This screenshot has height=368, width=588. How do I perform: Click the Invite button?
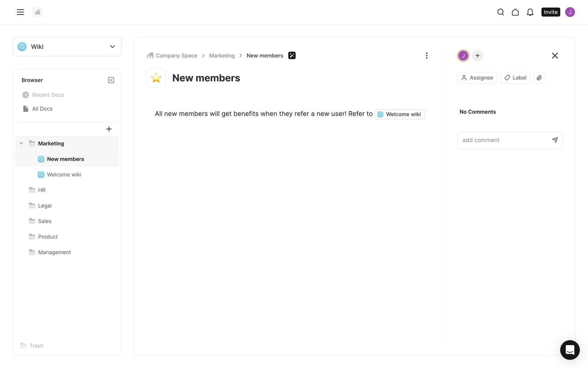(550, 12)
